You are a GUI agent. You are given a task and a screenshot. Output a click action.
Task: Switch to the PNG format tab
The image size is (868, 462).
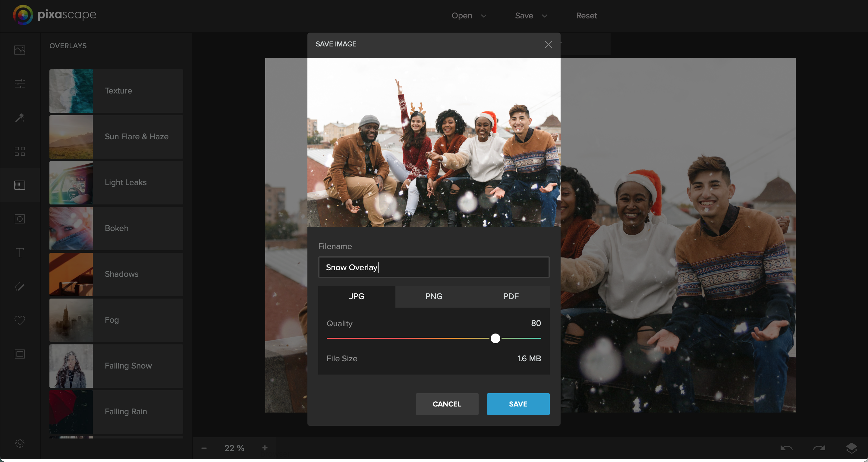tap(433, 296)
